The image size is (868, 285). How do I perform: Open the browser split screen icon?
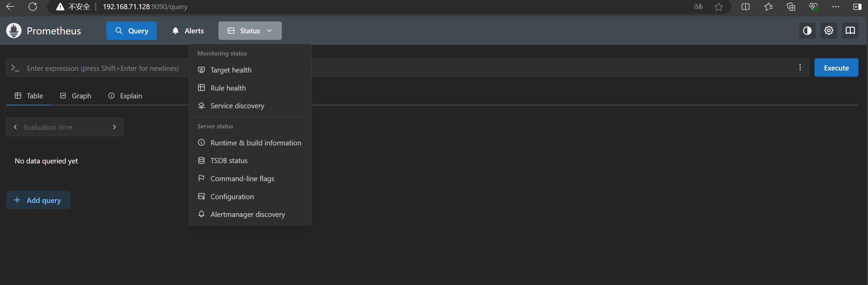pos(745,6)
